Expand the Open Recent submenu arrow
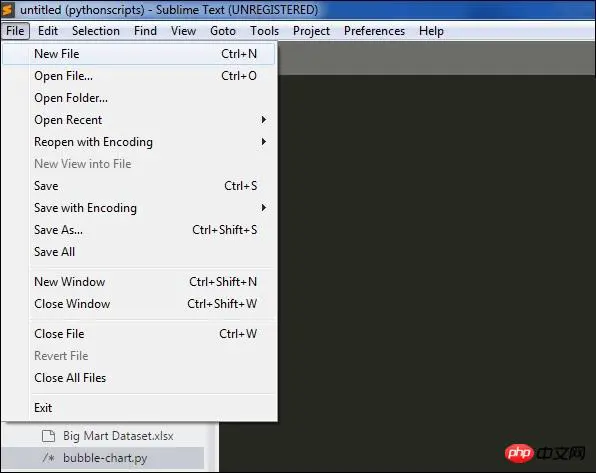This screenshot has height=473, width=596. point(263,120)
